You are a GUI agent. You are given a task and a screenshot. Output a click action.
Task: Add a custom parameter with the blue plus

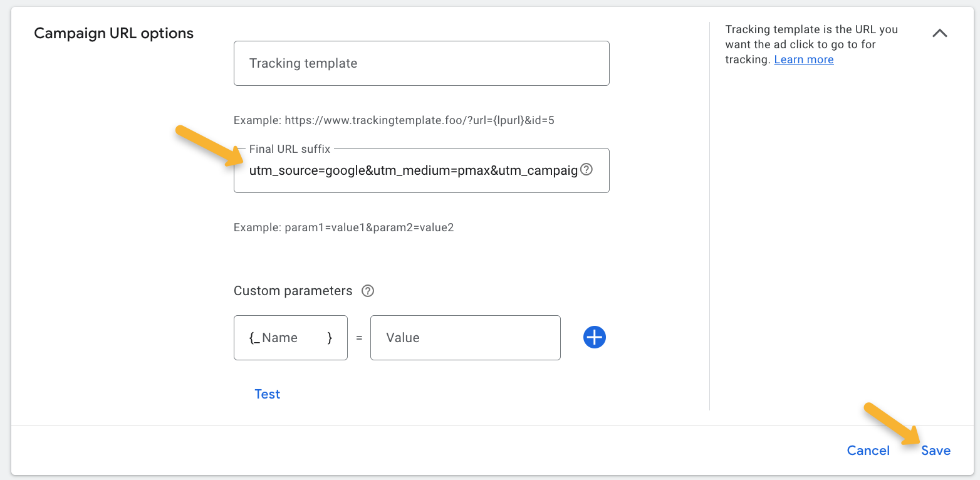pyautogui.click(x=594, y=338)
